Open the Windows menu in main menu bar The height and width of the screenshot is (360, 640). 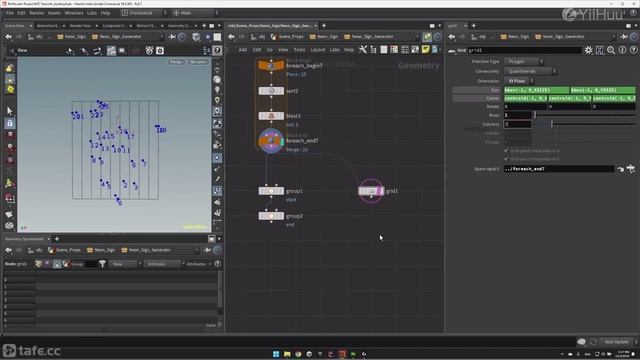coord(74,13)
